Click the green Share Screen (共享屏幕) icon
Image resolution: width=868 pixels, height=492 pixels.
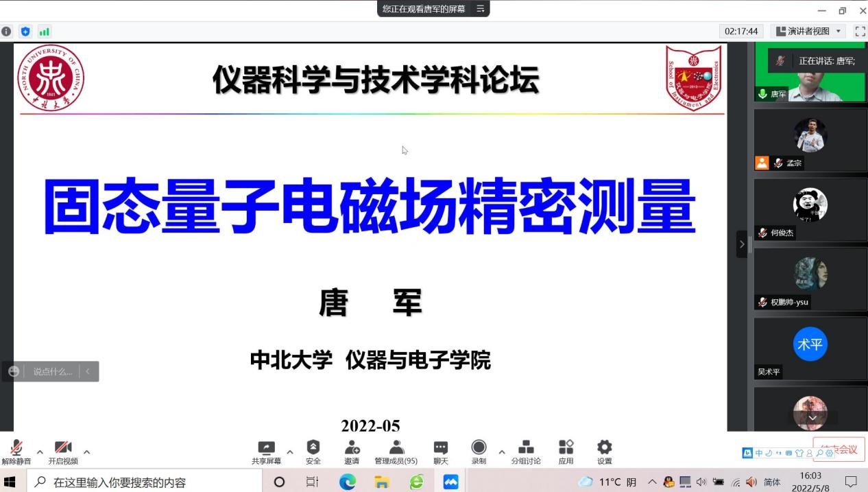(266, 448)
